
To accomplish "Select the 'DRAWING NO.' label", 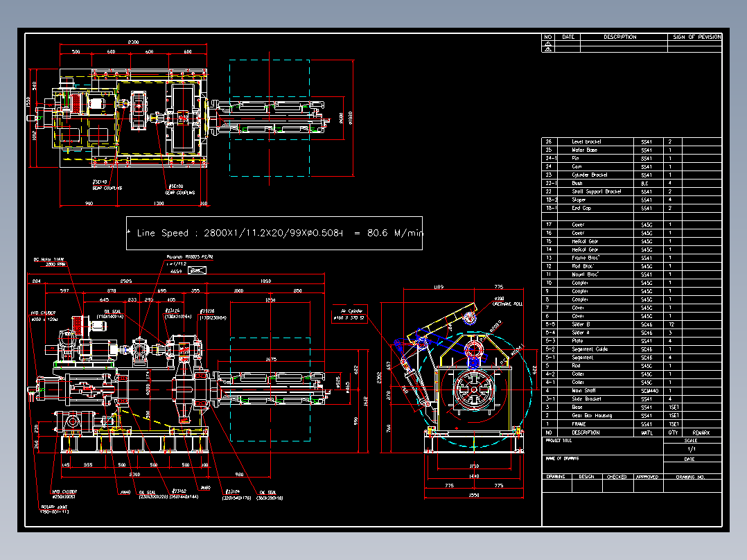I will (690, 477).
